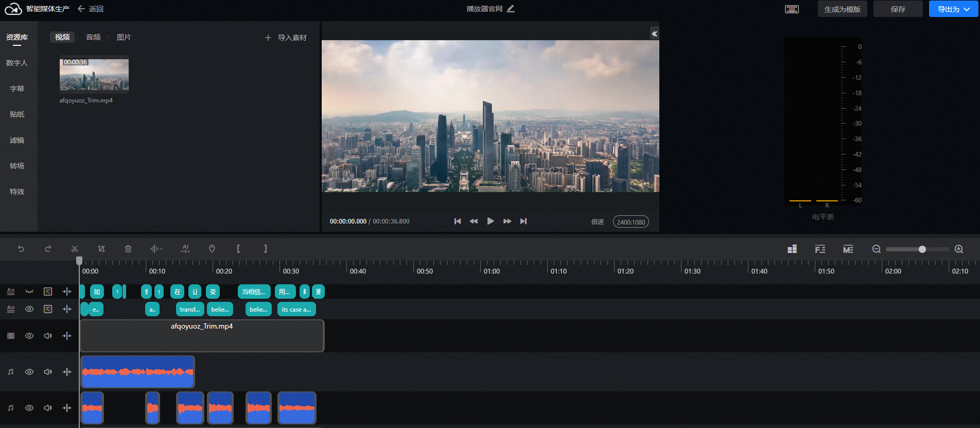Edit project title with pencil icon
This screenshot has height=428, width=980.
(511, 9)
